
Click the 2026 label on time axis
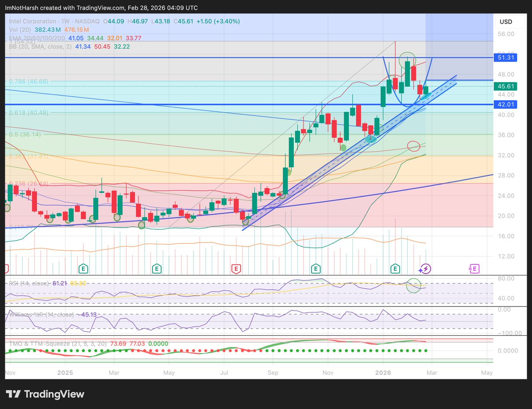click(x=383, y=372)
